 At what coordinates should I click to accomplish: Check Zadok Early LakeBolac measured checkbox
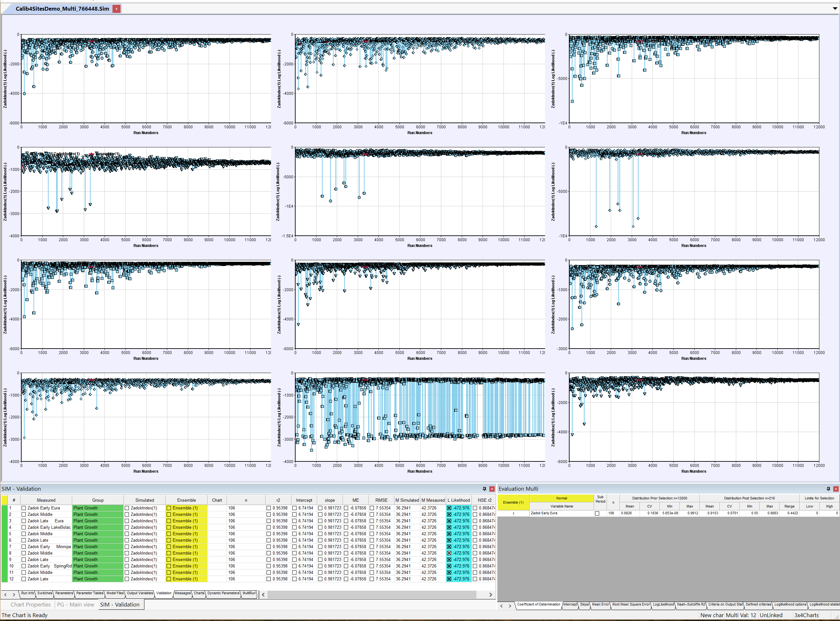(x=24, y=527)
